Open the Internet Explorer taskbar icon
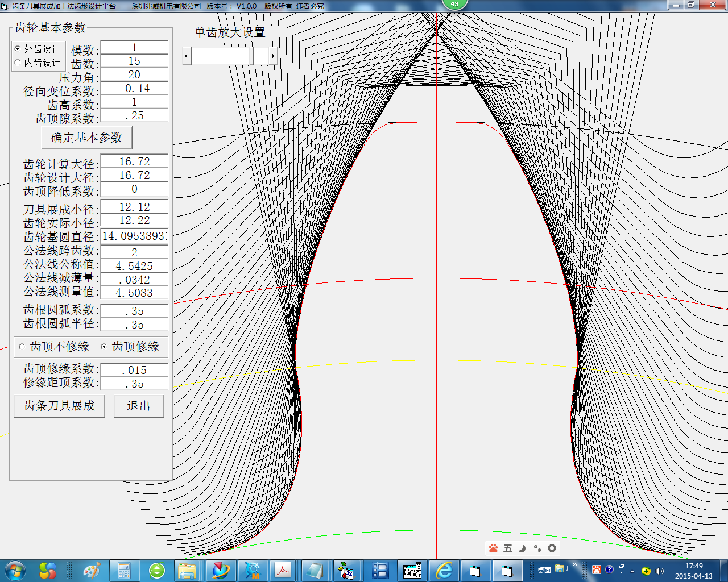This screenshot has width=728, height=582. click(444, 570)
